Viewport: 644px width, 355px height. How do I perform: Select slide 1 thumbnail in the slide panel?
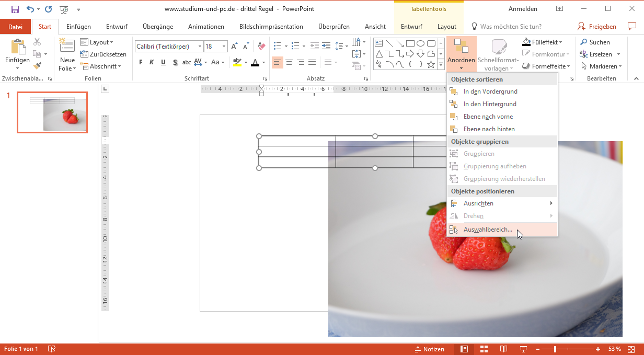coord(52,112)
